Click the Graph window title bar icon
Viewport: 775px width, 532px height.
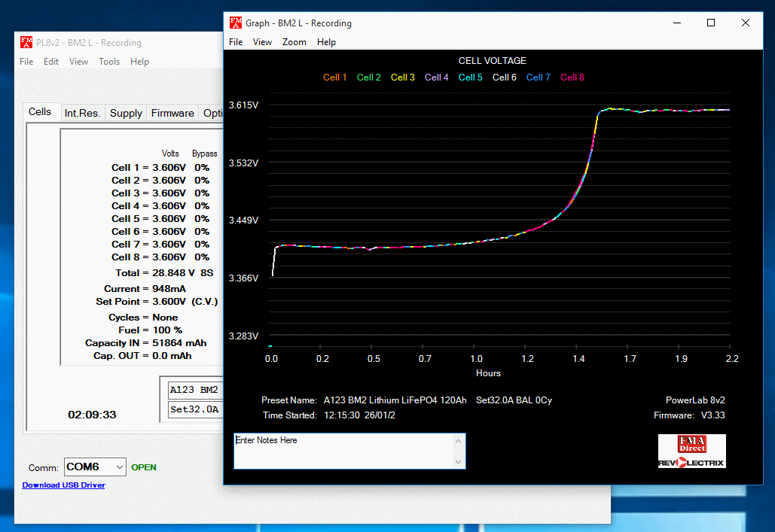(x=236, y=23)
